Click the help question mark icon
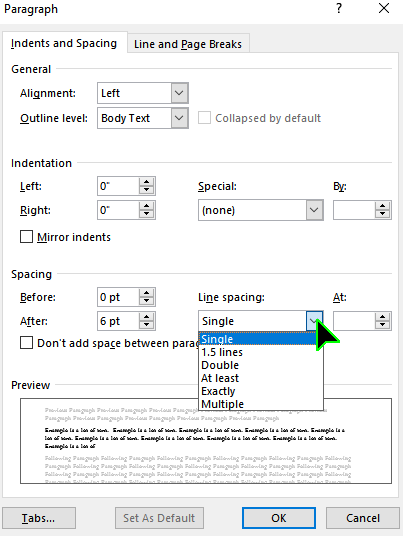The width and height of the screenshot is (403, 536). coord(338,8)
